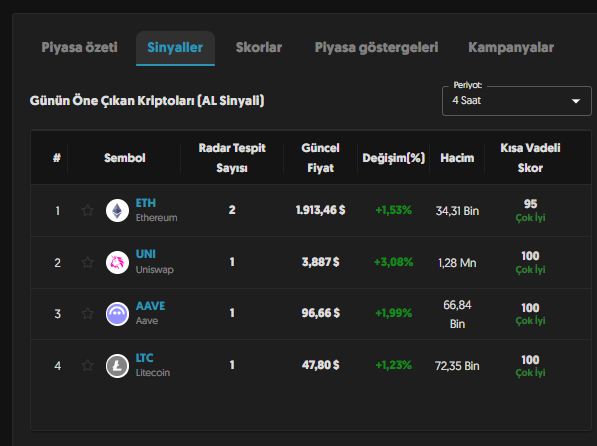Click the price 1.913,46 $

click(x=321, y=210)
